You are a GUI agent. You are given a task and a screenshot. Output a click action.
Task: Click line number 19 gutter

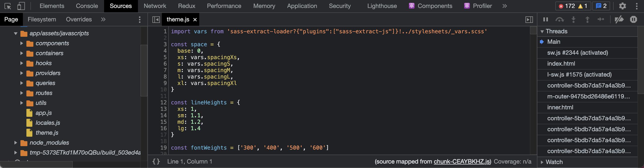[163, 148]
